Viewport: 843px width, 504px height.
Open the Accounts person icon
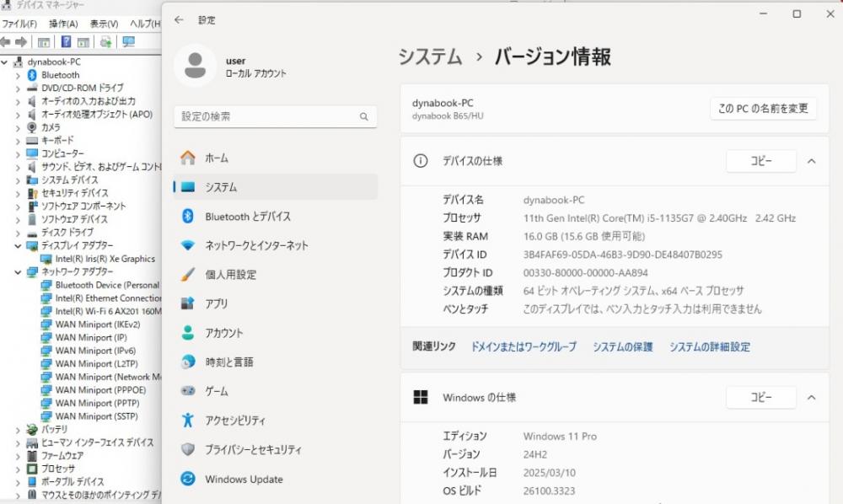pyautogui.click(x=188, y=333)
